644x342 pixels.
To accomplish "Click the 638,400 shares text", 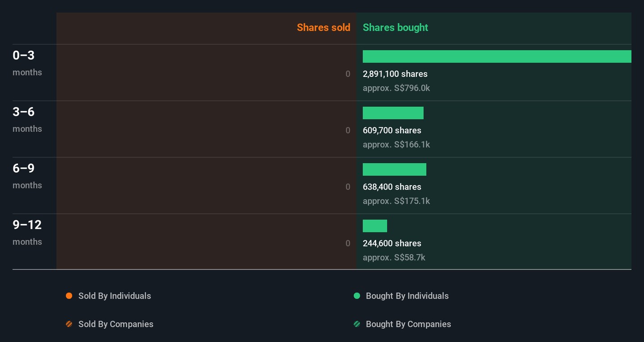I will click(x=392, y=187).
